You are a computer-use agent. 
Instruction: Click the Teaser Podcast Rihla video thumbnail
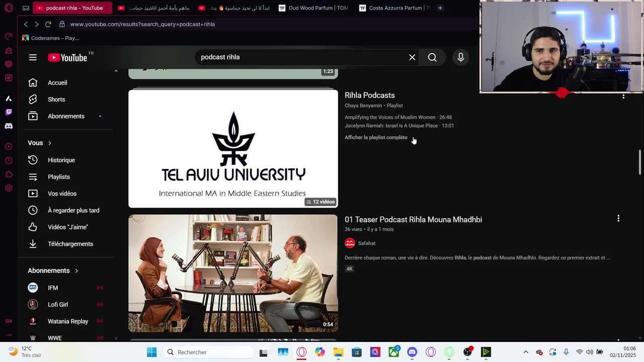(x=233, y=274)
